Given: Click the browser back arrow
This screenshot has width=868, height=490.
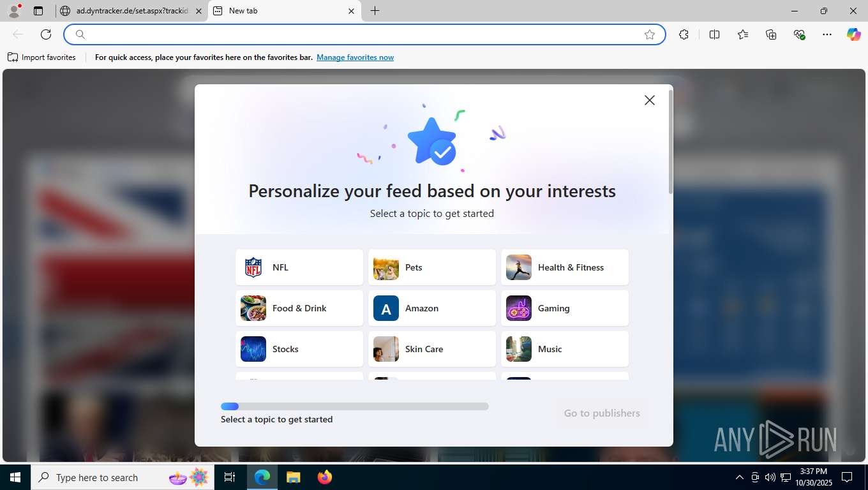Looking at the screenshot, I should point(18,34).
